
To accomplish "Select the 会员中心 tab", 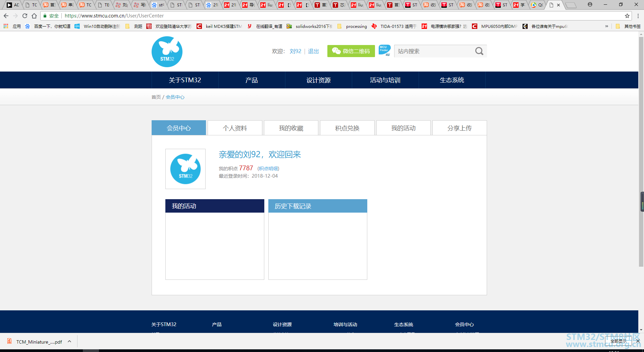I will (179, 128).
